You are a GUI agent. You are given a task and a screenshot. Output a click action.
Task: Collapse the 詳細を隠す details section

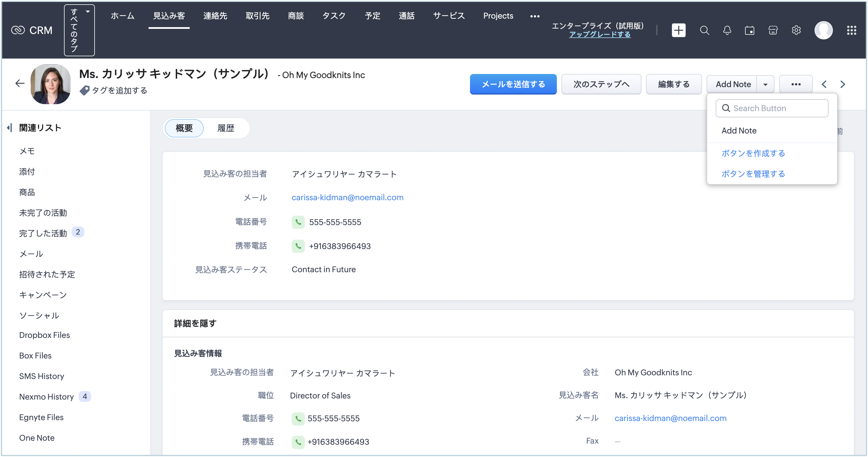point(195,323)
